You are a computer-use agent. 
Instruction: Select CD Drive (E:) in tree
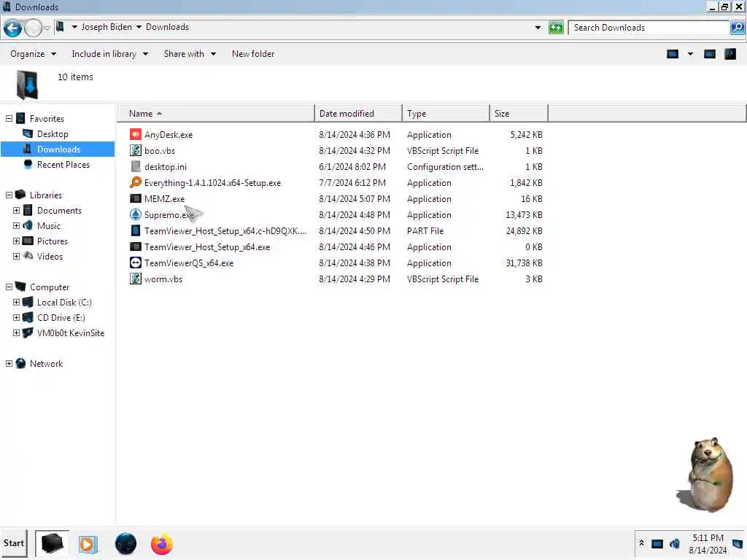[x=61, y=318]
